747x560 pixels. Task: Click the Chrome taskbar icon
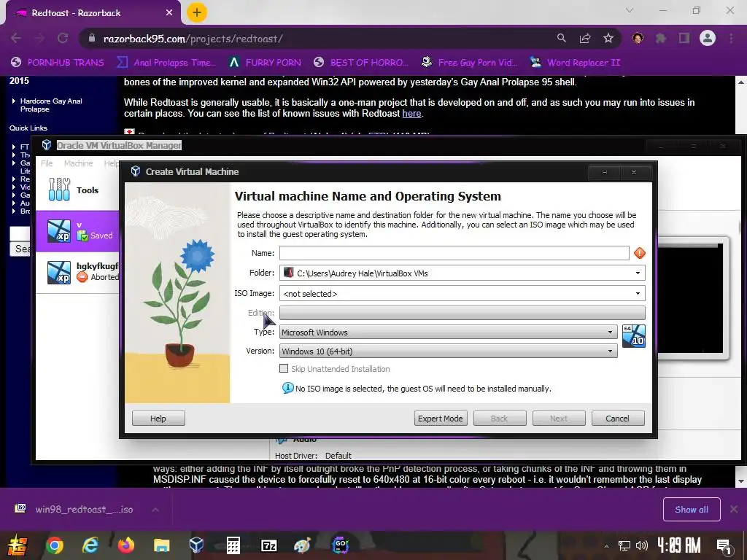point(54,545)
